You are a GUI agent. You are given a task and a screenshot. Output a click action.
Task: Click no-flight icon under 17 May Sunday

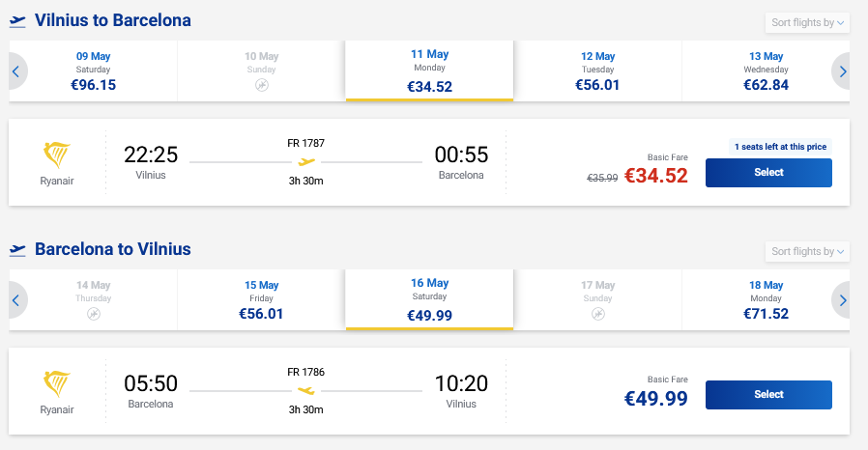(598, 315)
